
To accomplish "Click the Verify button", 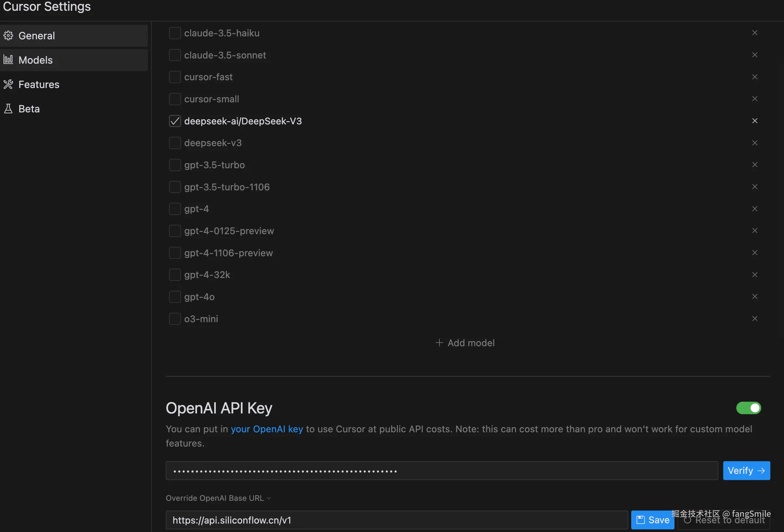I will 746,470.
